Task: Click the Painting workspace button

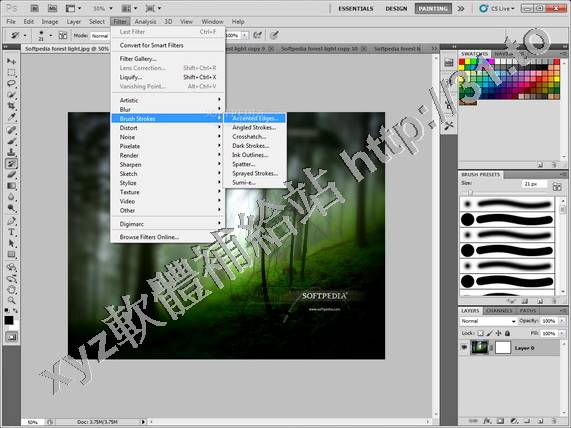Action: (433, 8)
